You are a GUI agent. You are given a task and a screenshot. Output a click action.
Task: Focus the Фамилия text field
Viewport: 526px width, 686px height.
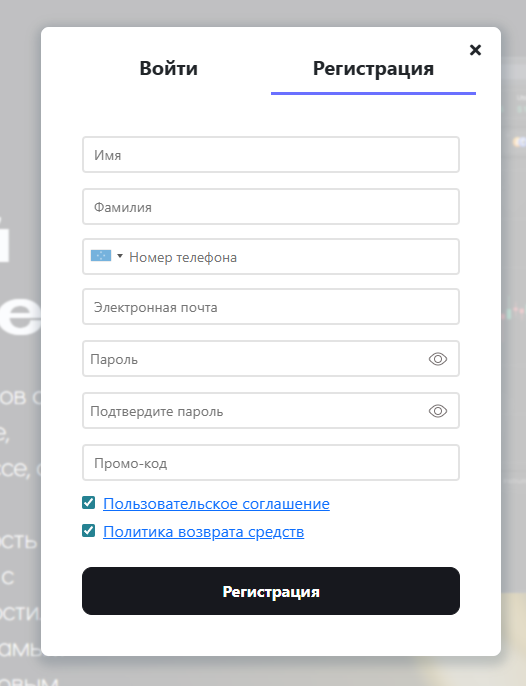271,207
